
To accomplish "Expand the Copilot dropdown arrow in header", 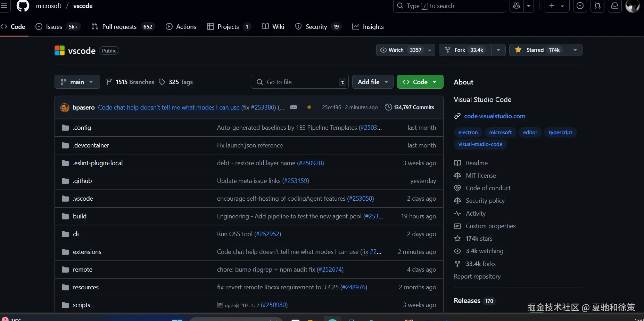I will pos(528,6).
